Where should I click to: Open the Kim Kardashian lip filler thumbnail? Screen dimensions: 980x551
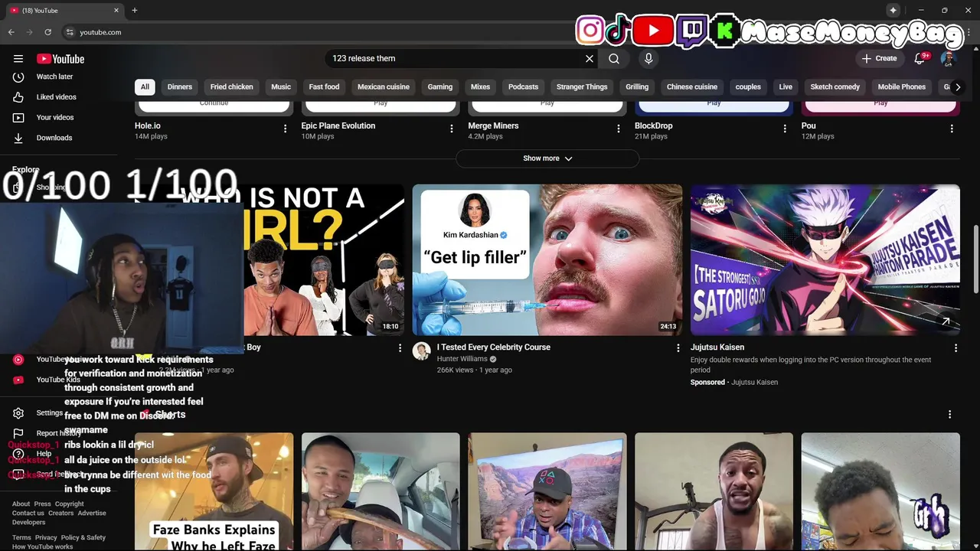click(547, 260)
